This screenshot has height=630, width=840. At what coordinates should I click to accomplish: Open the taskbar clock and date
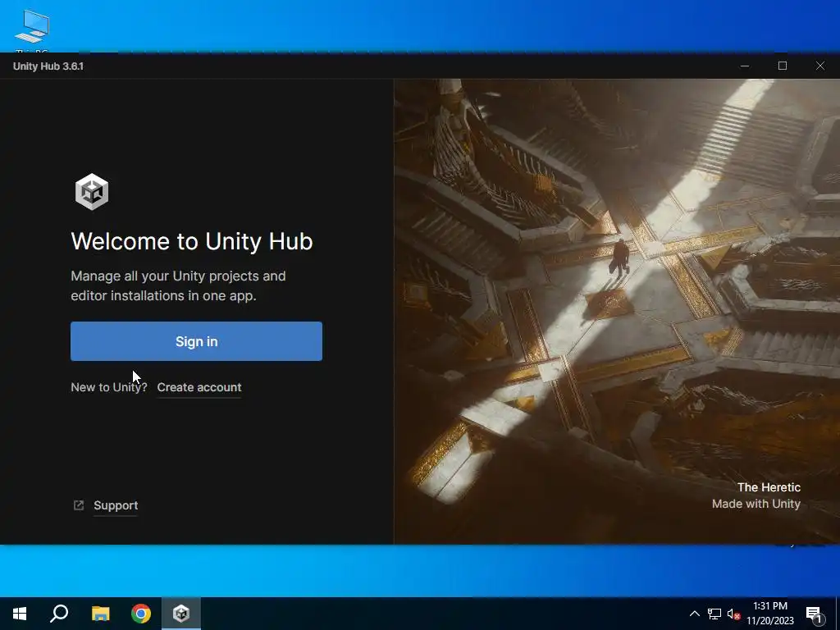(x=769, y=614)
